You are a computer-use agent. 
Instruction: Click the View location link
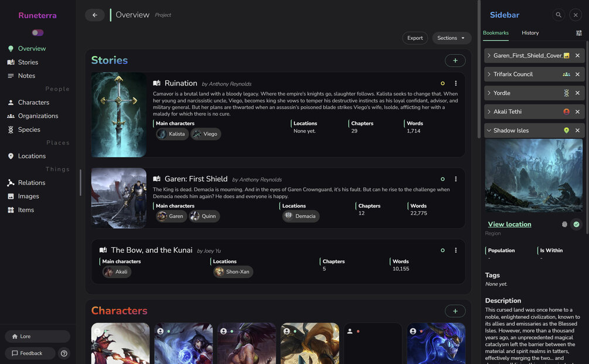click(x=509, y=224)
